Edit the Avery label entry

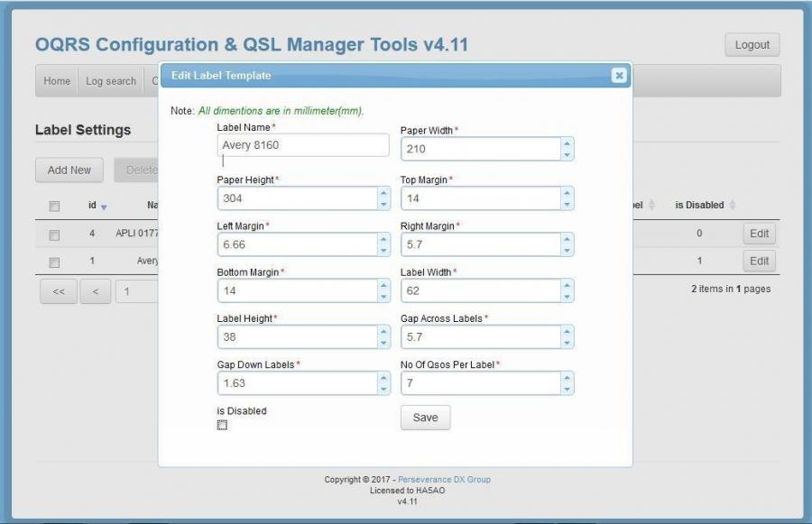tap(759, 260)
